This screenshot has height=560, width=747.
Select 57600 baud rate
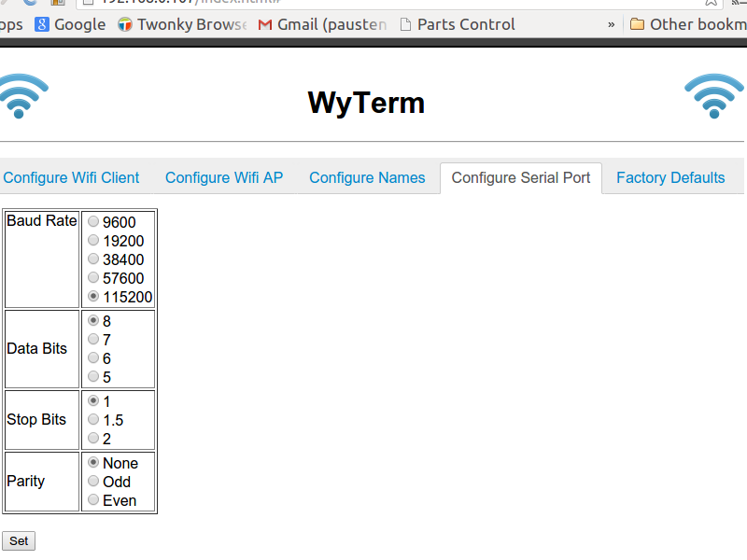[93, 278]
